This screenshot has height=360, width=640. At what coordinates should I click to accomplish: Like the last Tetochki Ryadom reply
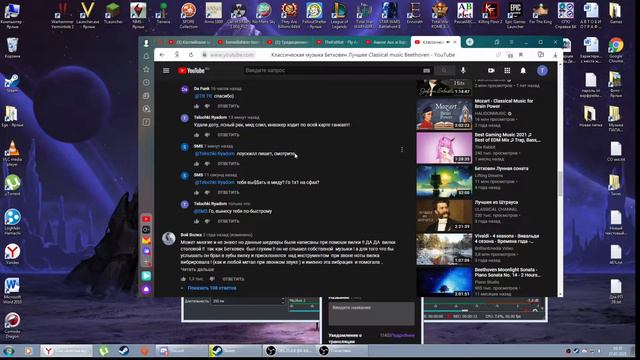pyautogui.click(x=197, y=221)
